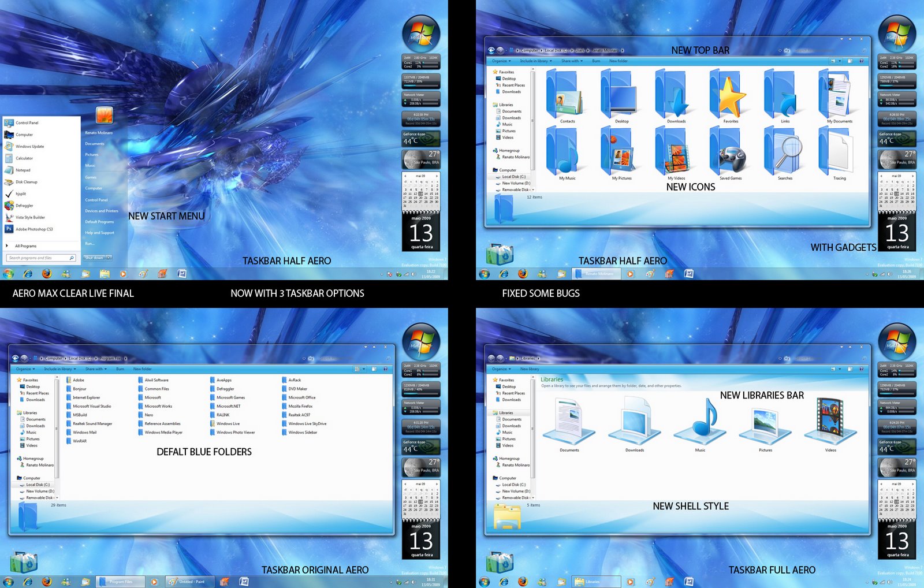This screenshot has height=588, width=924.
Task: Select New Volume (D:) in Program Files window sidebar
Action: 37,492
